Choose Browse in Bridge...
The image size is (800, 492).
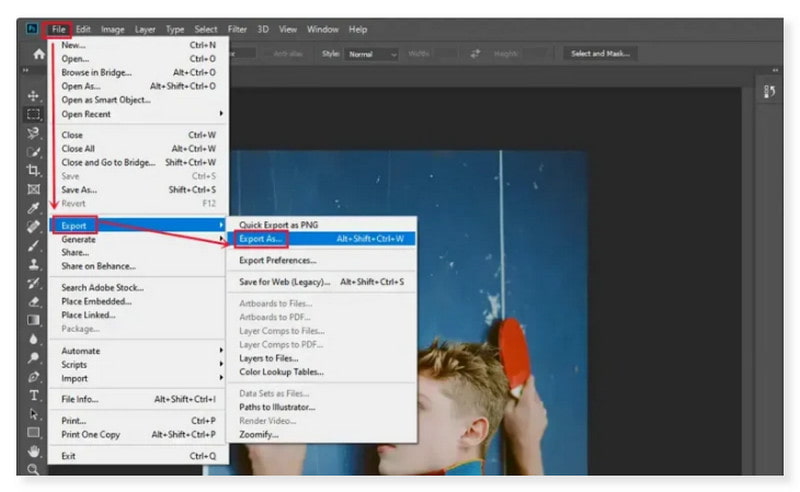coord(138,72)
